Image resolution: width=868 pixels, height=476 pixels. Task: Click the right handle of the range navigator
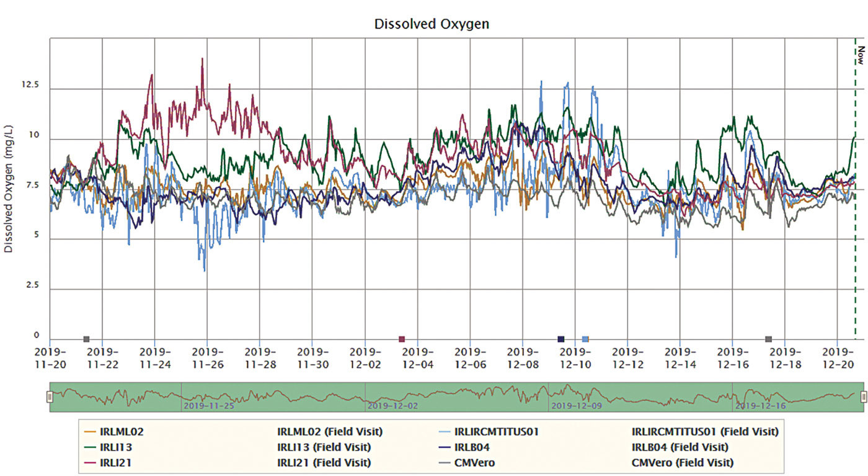(x=863, y=397)
